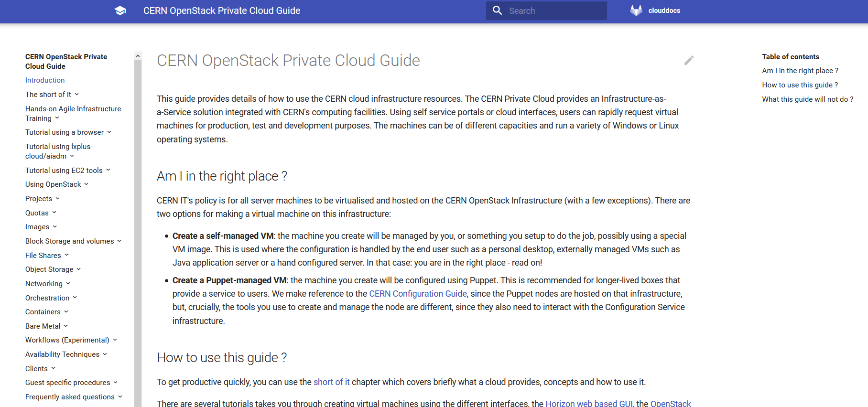
Task: Expand Availability Techniques chevron
Action: pyautogui.click(x=105, y=354)
